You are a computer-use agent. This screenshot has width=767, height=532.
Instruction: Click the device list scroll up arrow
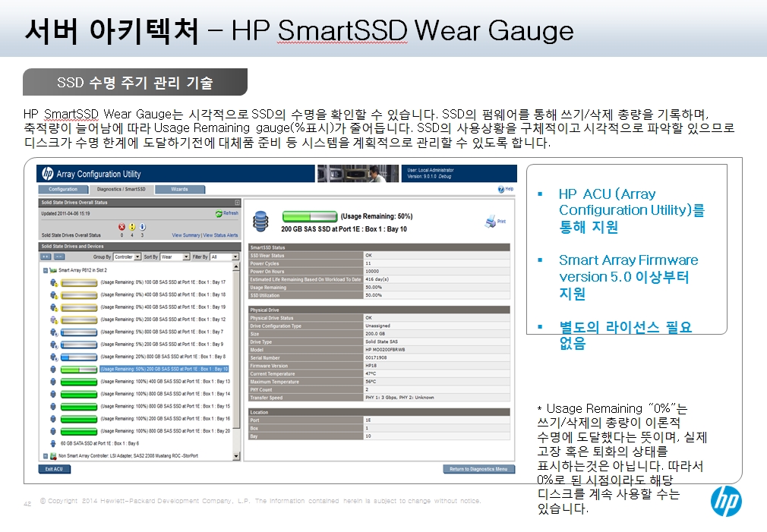click(x=236, y=267)
